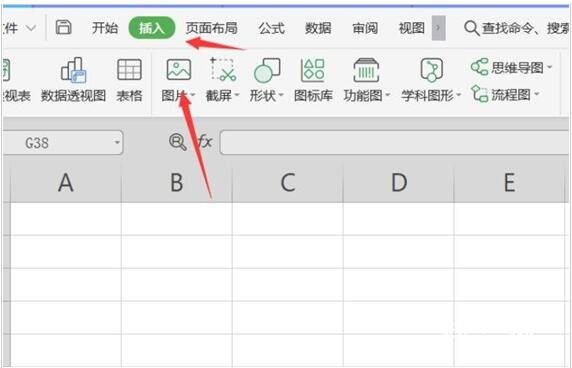Screen dimensions: 572x368
Task: Expand the 流程图 dropdown arrow
Action: coord(537,94)
